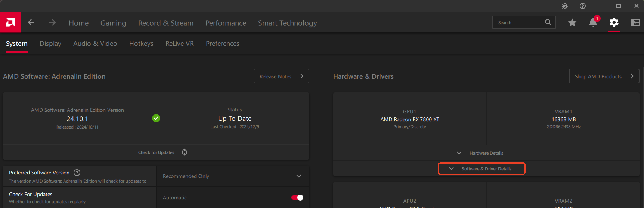This screenshot has width=644, height=208.
Task: Open Record & Stream menu
Action: (x=166, y=23)
